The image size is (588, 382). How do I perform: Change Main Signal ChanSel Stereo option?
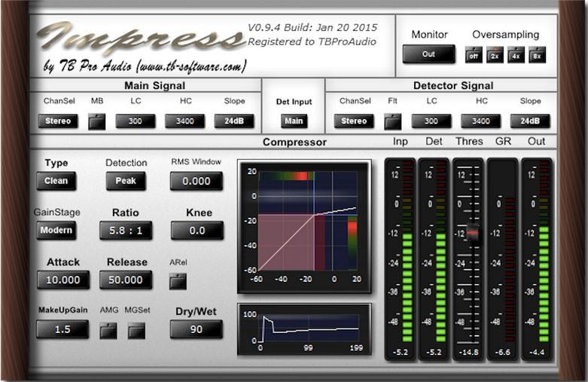tap(58, 121)
